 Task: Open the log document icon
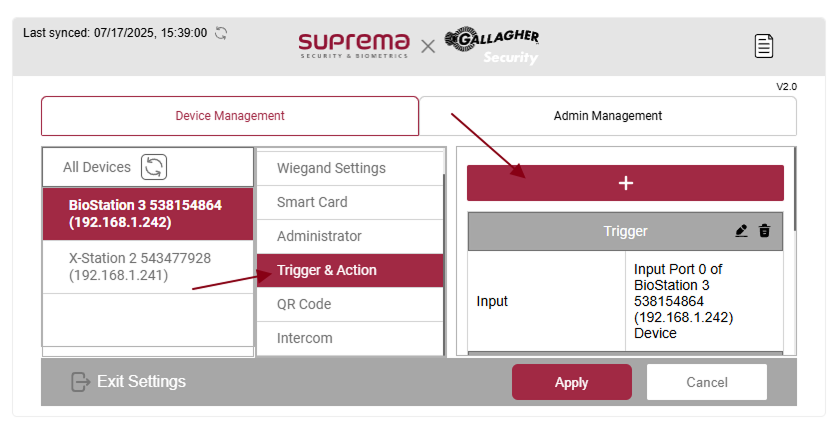tap(764, 45)
